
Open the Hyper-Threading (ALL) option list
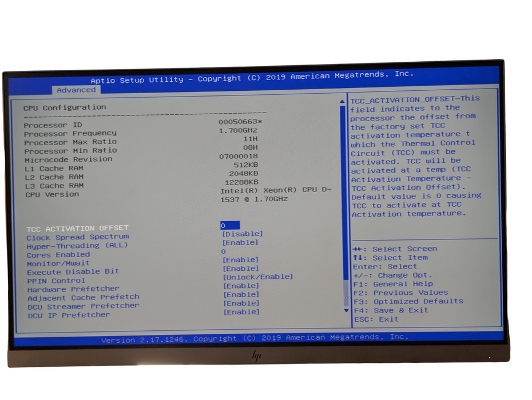coord(241,242)
